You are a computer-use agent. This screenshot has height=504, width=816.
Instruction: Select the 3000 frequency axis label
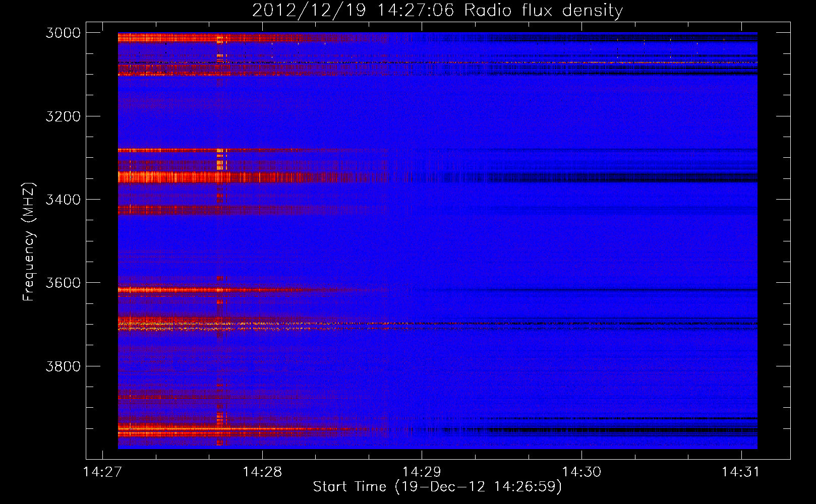point(63,33)
